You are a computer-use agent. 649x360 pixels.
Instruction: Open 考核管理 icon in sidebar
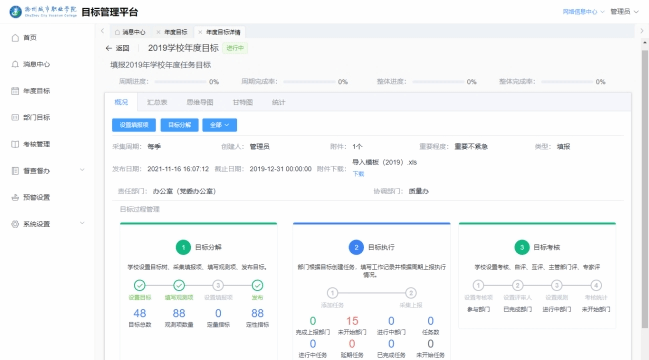click(15, 144)
